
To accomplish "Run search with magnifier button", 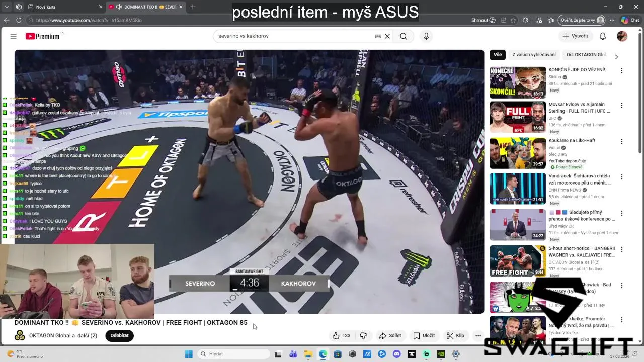I will coord(404,36).
